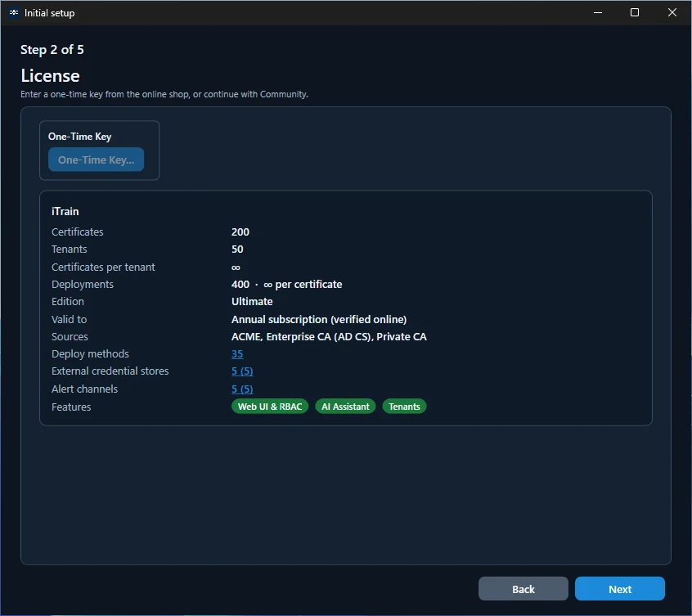
Task: Open Alert channels 5 (5) link
Action: (242, 389)
